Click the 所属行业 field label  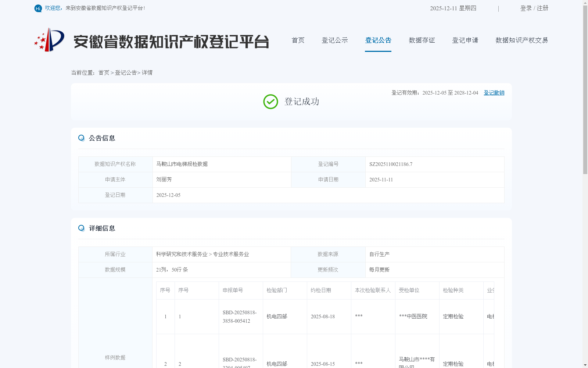click(115, 254)
